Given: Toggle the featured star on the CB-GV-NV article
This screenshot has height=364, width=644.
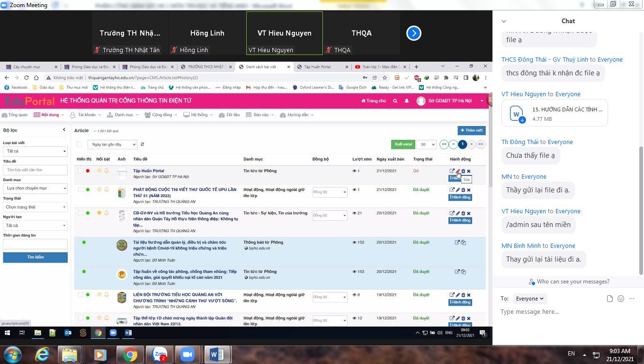Looking at the screenshot, I should point(99,213).
